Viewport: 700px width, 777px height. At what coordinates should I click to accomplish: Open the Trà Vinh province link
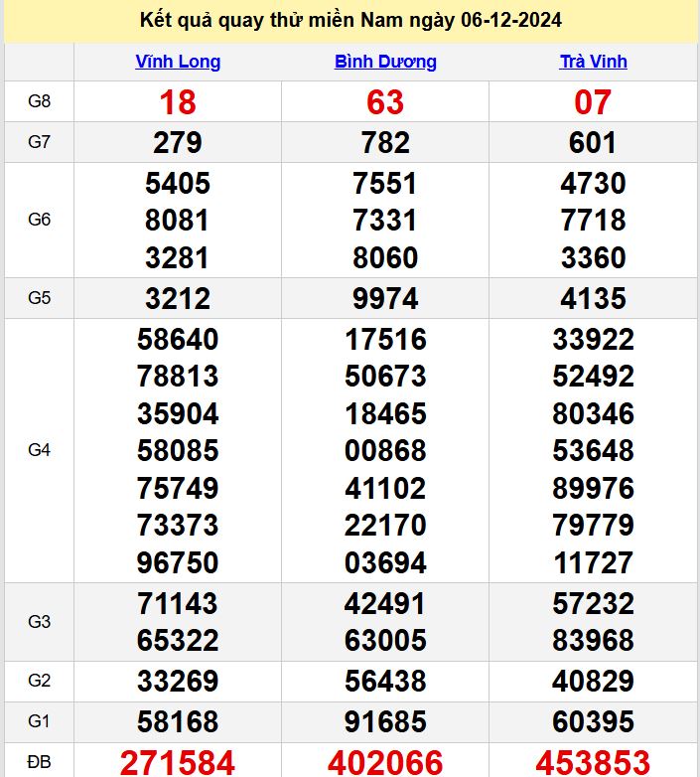[x=593, y=62]
